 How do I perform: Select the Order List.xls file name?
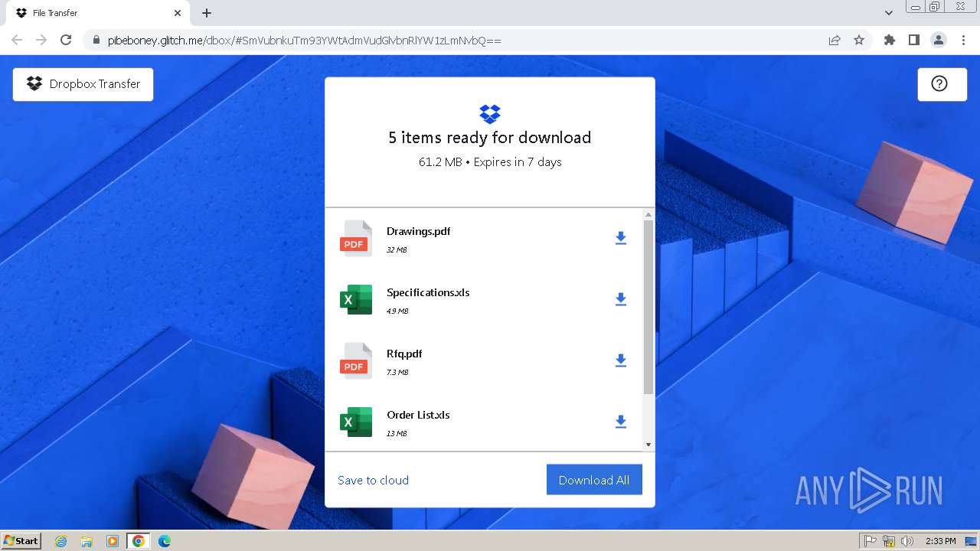click(x=418, y=415)
